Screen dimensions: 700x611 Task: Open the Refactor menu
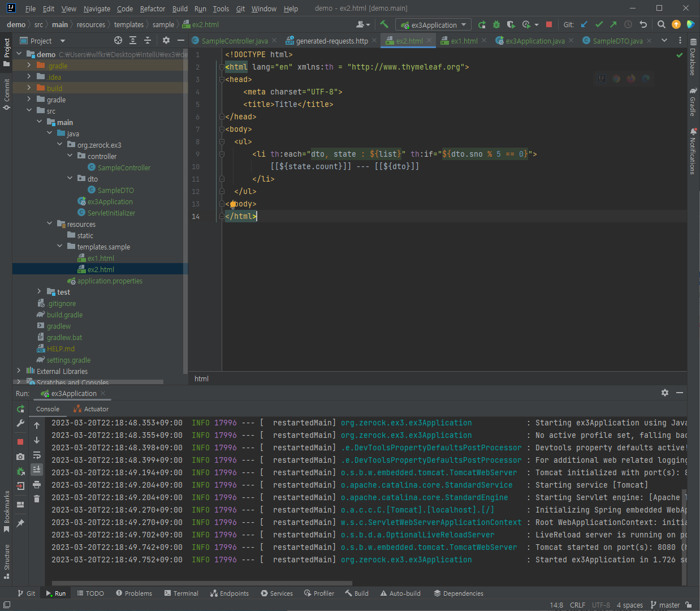[153, 8]
